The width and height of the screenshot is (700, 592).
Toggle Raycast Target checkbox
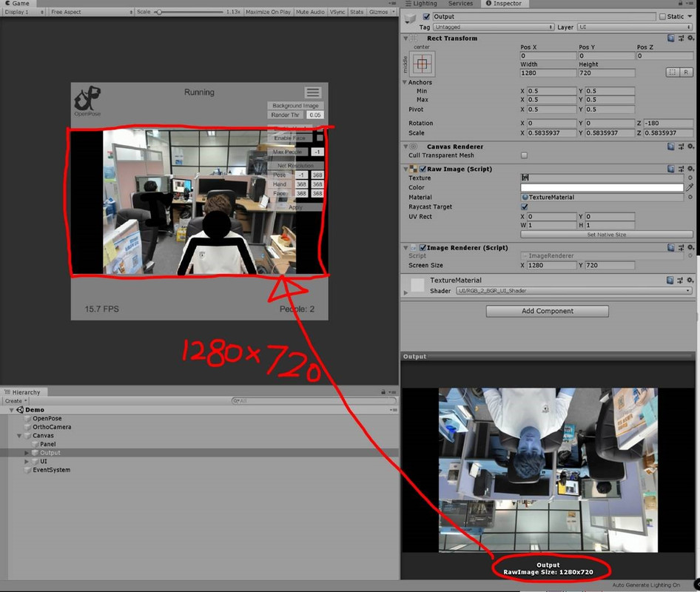click(524, 206)
